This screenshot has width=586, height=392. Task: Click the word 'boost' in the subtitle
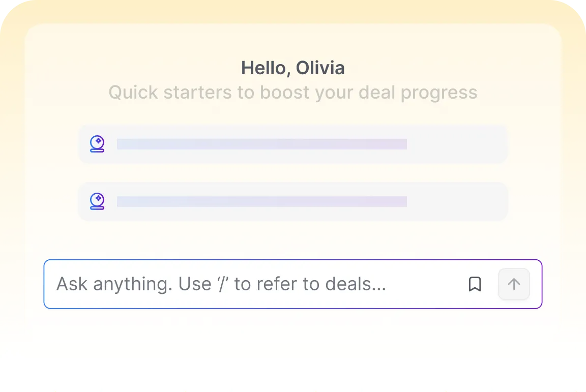tap(285, 93)
